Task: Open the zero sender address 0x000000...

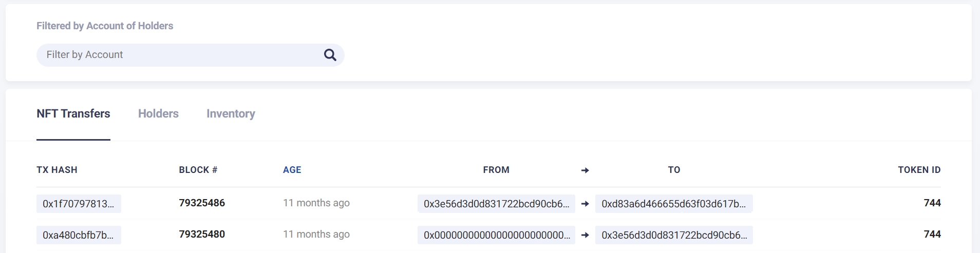Action: [x=496, y=235]
